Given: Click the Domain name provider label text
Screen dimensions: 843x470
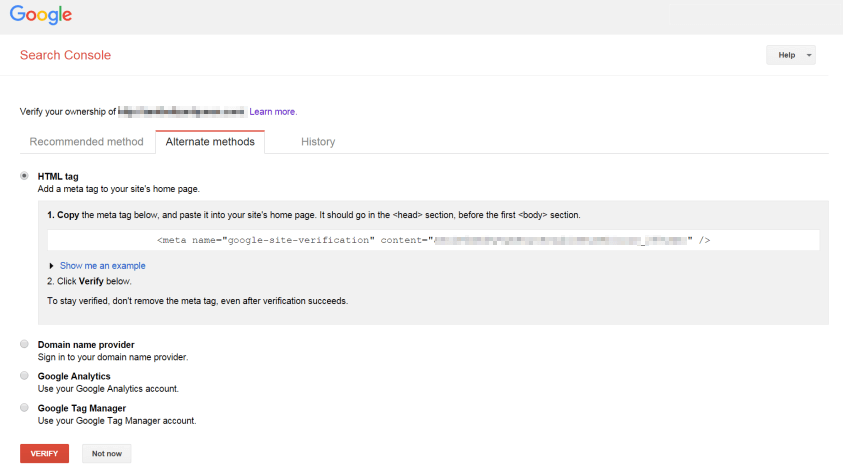Looking at the screenshot, I should pos(86,345).
